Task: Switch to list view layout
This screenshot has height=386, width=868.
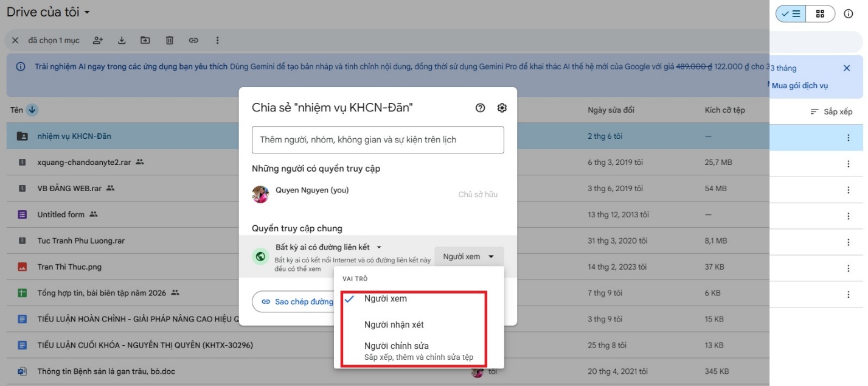Action: 791,13
